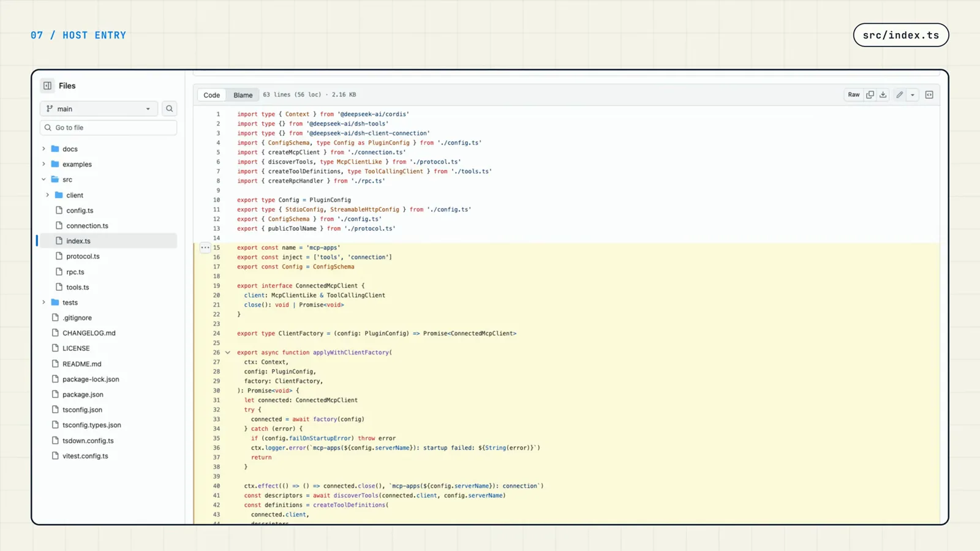Click the 'ConnectedMcpClient' interface name on line 19
The width and height of the screenshot is (980, 551).
tap(327, 286)
